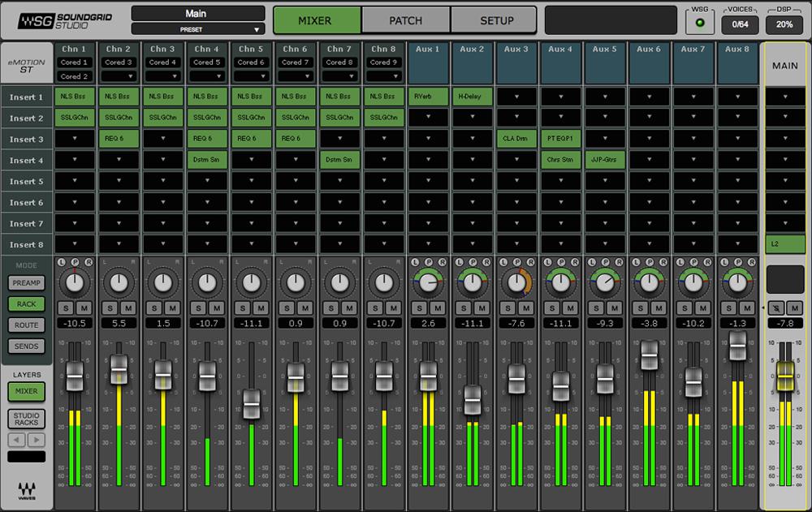Click the main channel link icon button
This screenshot has width=812, height=512.
(777, 308)
